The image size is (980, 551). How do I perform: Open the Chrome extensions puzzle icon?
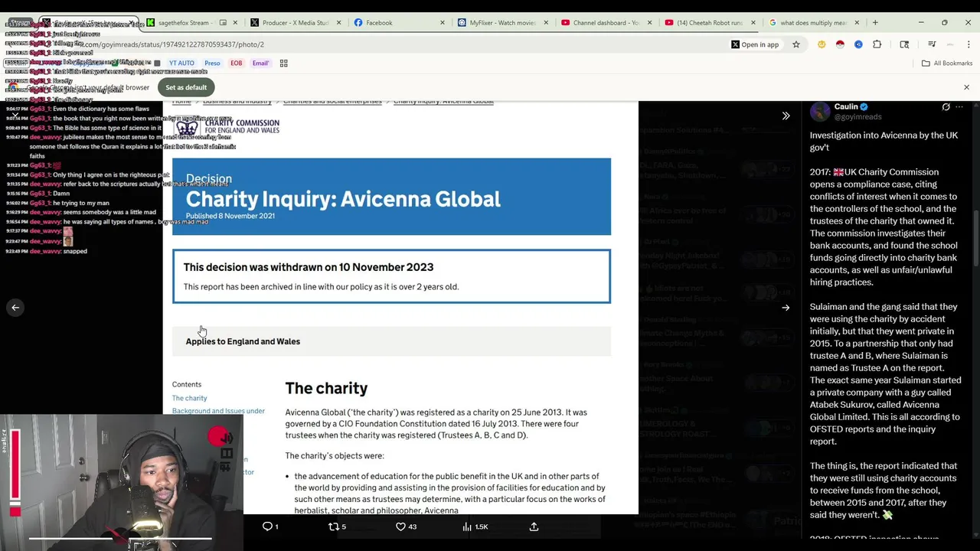point(877,44)
